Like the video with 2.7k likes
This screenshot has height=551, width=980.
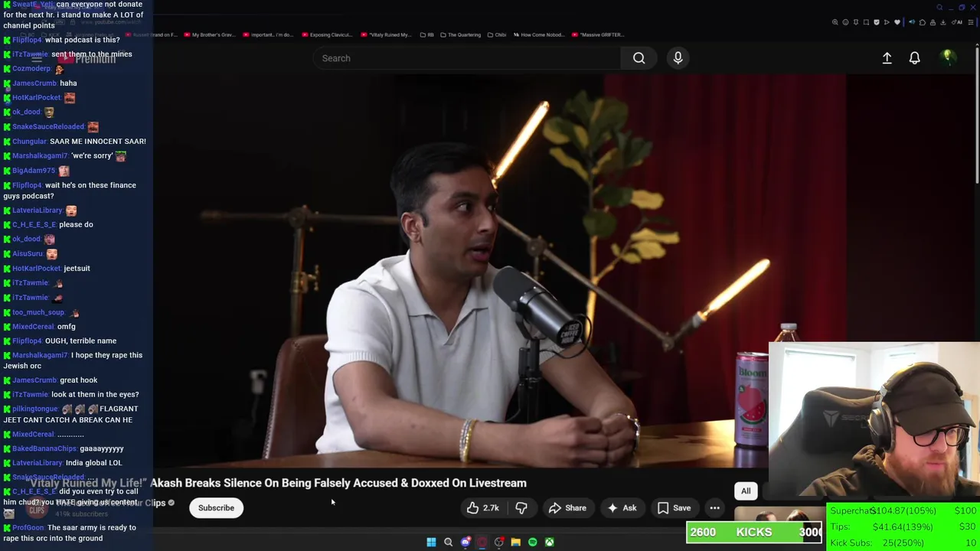click(x=483, y=508)
